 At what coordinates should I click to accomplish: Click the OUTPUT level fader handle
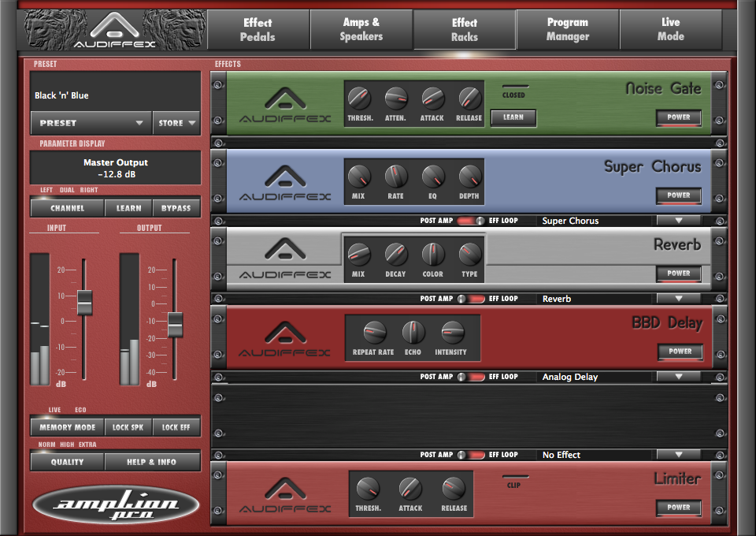[175, 324]
